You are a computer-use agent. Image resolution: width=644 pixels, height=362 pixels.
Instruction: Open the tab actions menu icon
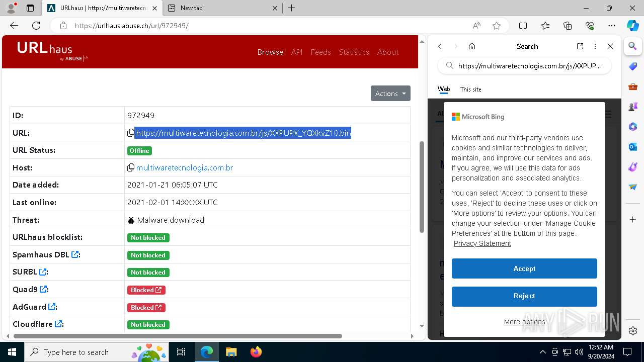point(30,8)
